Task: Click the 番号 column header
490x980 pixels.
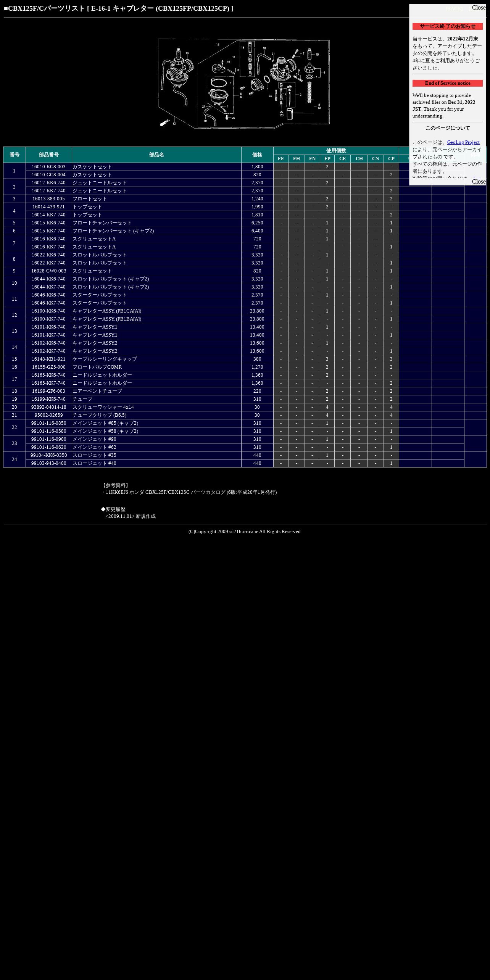Action: tap(15, 155)
